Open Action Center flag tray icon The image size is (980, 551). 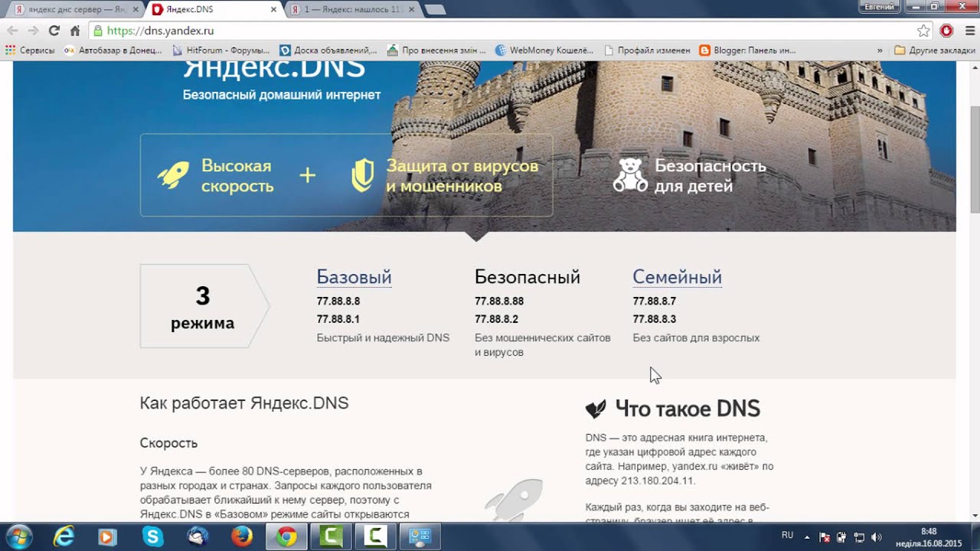[825, 537]
